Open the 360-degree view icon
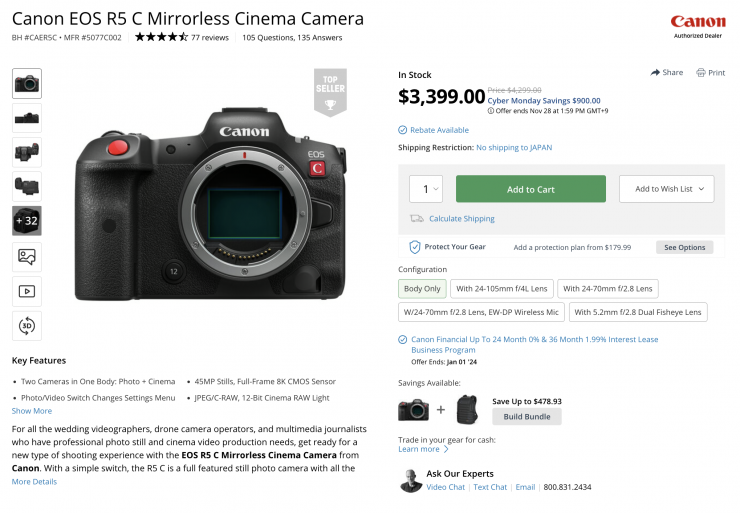This screenshot has width=740, height=513. [x=27, y=325]
